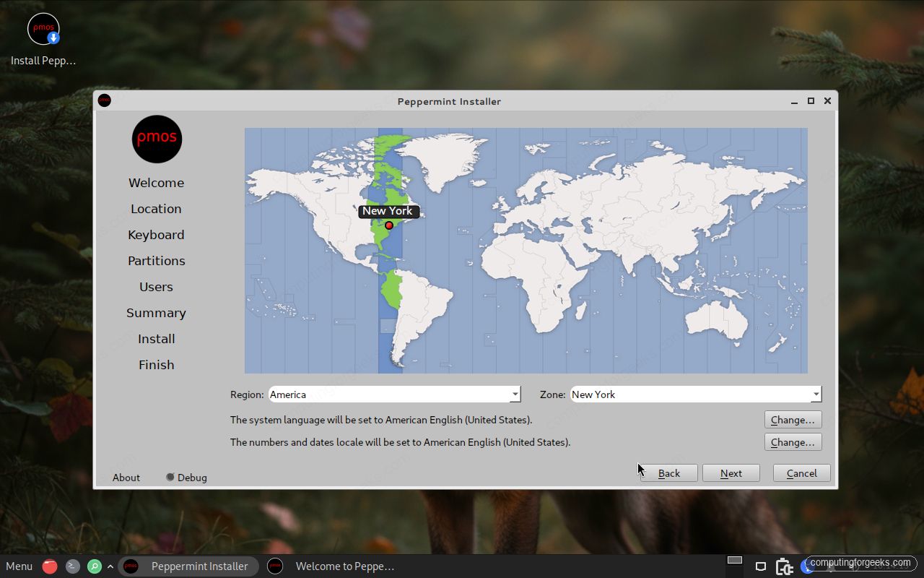Image resolution: width=924 pixels, height=578 pixels.
Task: Switch to Peppermint Installer taskbar window
Action: [188, 566]
